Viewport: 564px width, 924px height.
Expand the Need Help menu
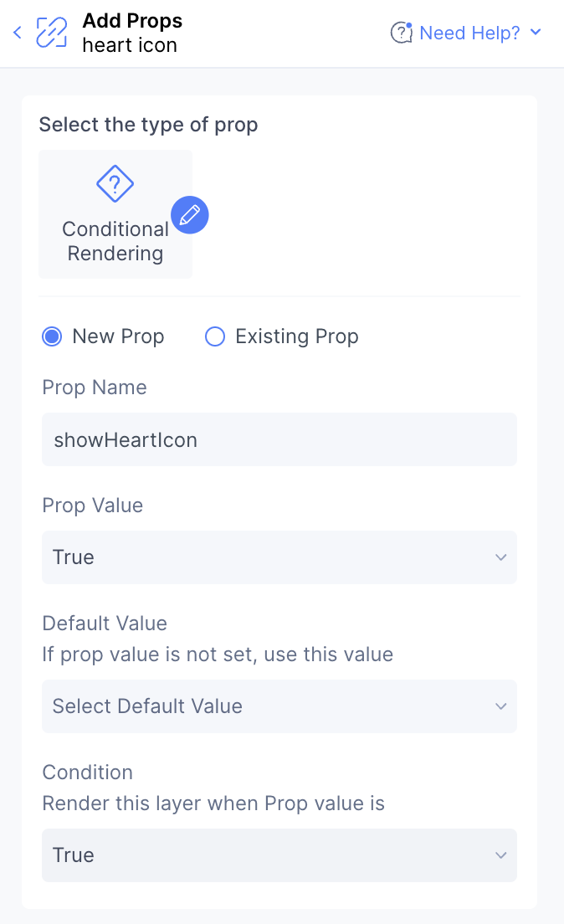click(536, 33)
